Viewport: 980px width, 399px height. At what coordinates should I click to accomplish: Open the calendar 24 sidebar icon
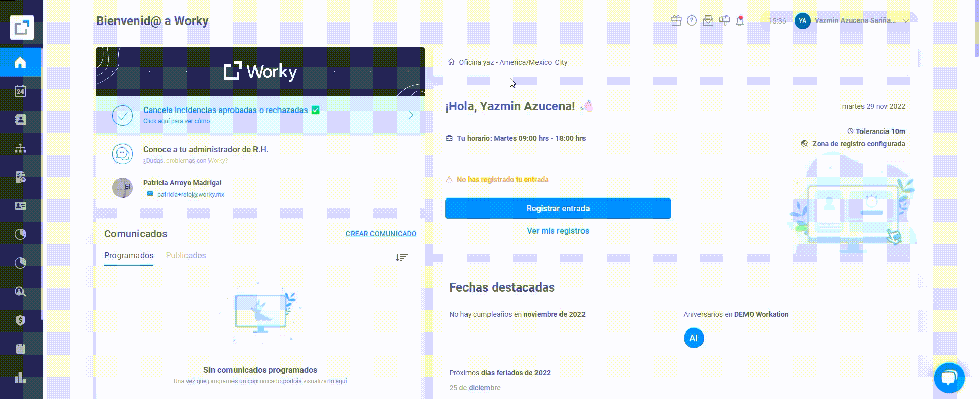pyautogui.click(x=20, y=91)
